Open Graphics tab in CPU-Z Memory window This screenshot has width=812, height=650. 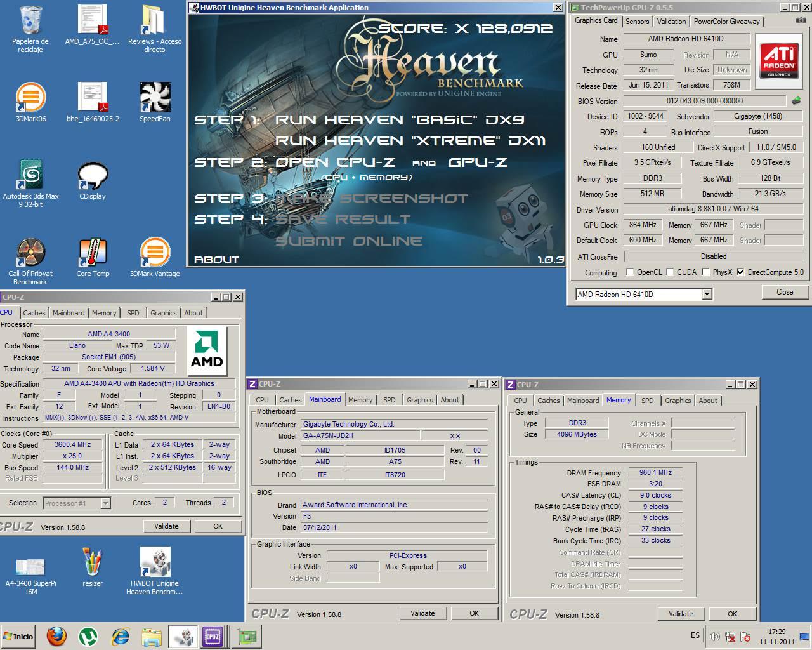pos(678,401)
